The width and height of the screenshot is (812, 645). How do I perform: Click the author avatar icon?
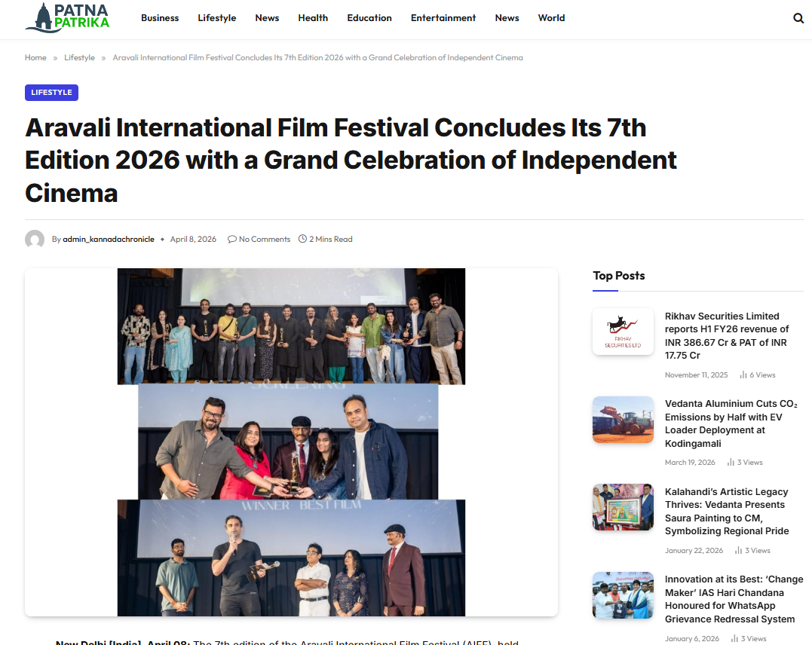pos(35,240)
